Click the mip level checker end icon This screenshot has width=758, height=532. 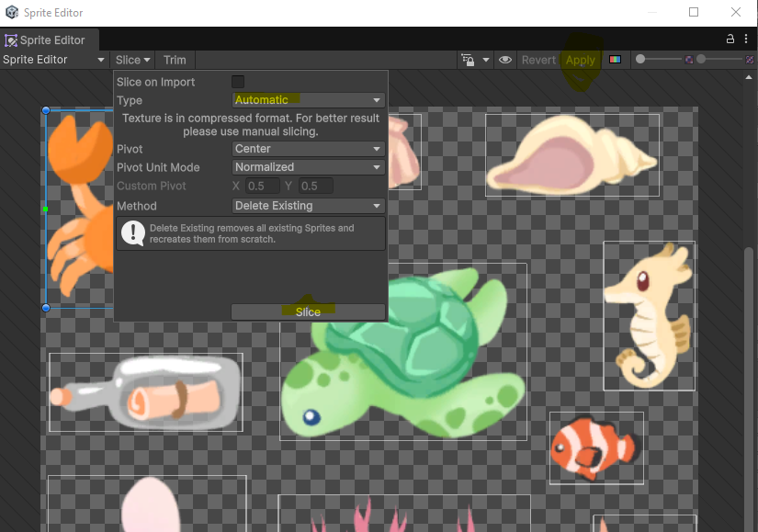click(x=750, y=60)
